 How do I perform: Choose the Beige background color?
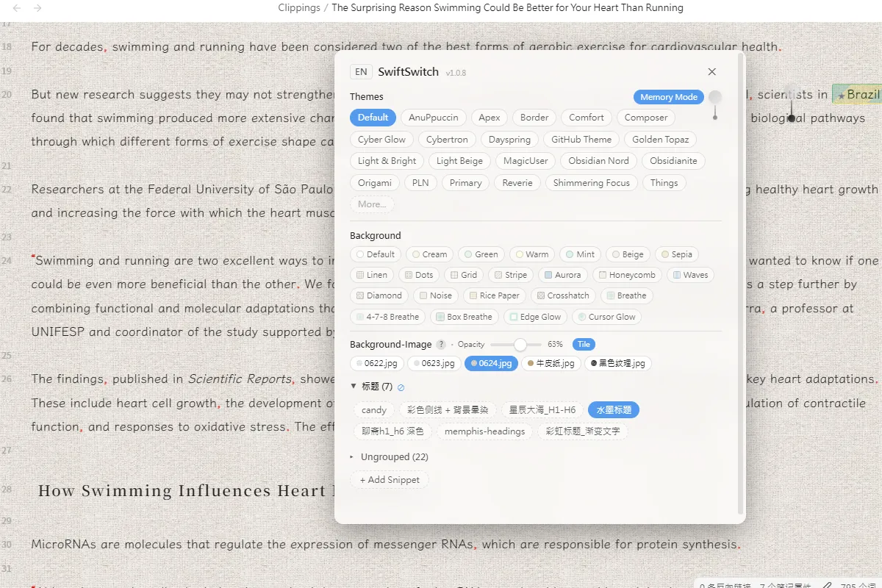coord(628,254)
